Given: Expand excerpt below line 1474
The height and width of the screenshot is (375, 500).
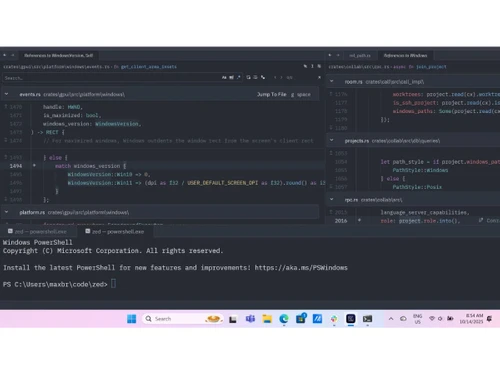Looking at the screenshot, I should coord(6,140).
